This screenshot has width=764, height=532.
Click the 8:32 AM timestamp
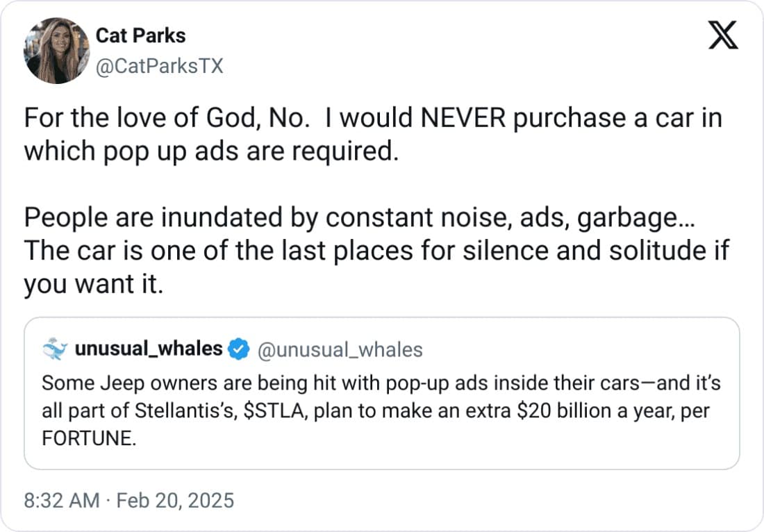pyautogui.click(x=61, y=500)
